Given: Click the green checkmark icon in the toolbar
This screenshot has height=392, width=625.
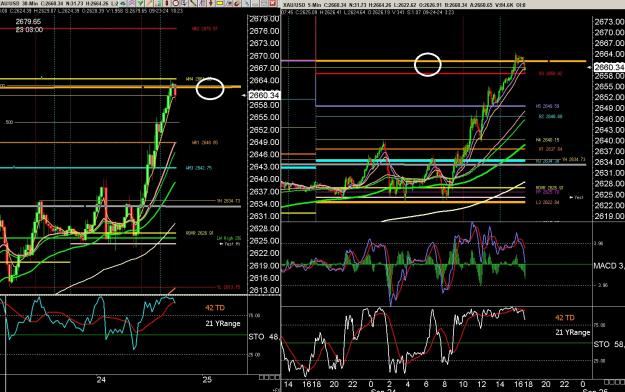Looking at the screenshot, I should (140, 3).
